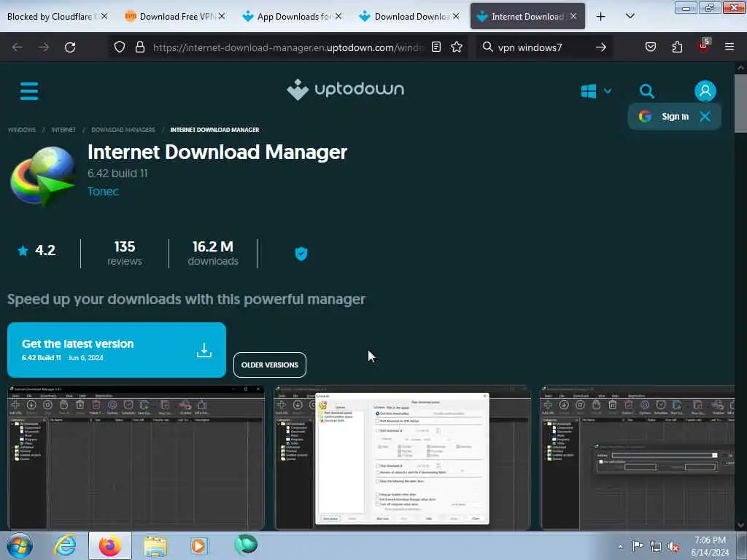Image resolution: width=747 pixels, height=560 pixels.
Task: List all tabs dropdown arrow
Action: pyautogui.click(x=630, y=17)
